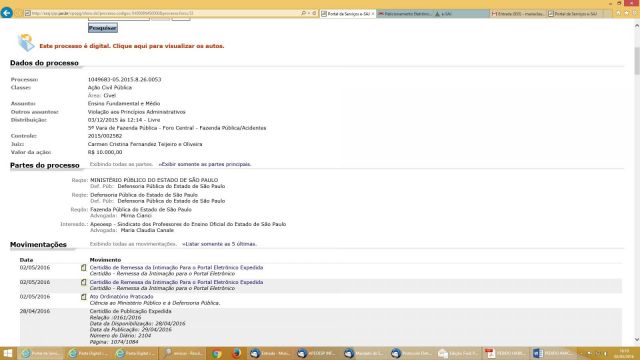
Task: Go back with the browser back arrow
Action: click(7, 13)
